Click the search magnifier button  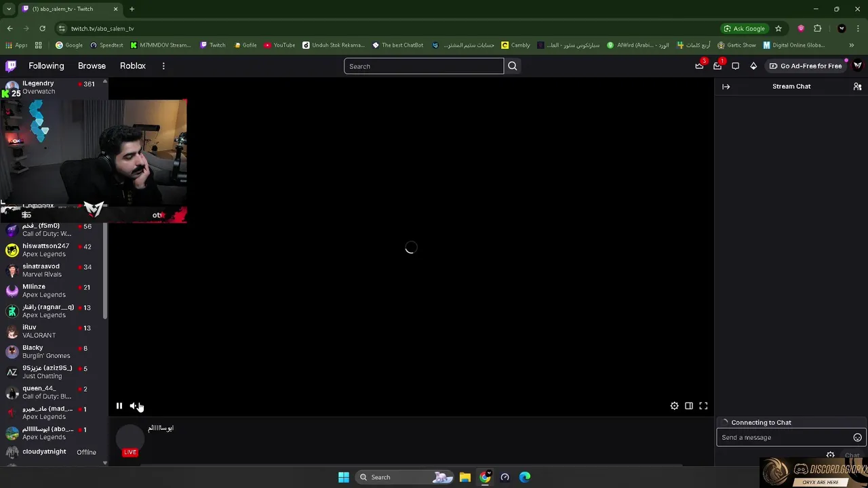[x=513, y=66]
